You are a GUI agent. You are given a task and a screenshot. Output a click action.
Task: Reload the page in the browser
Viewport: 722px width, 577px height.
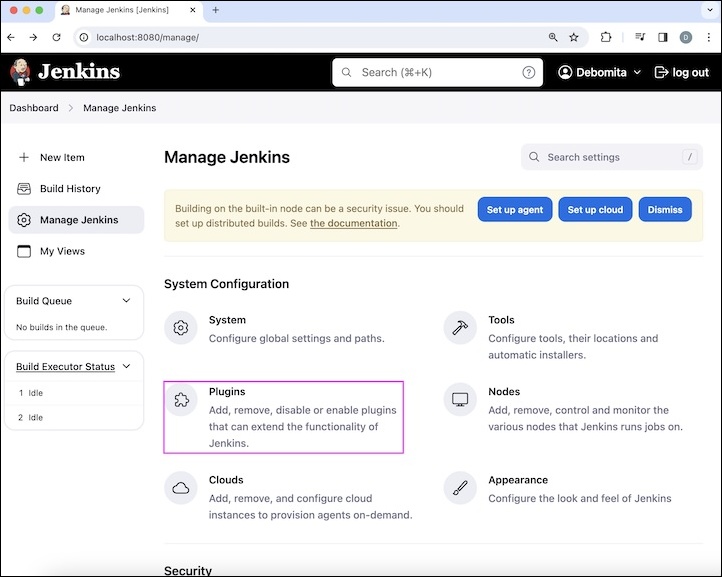point(57,37)
